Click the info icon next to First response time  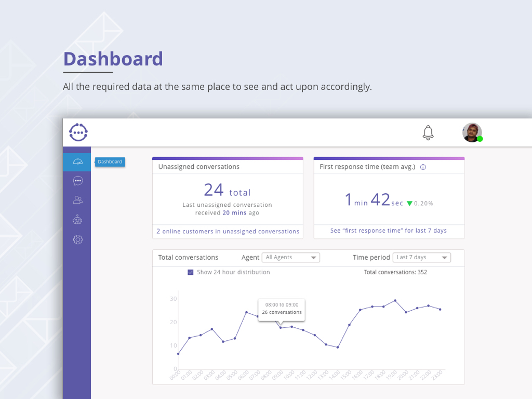pos(423,167)
